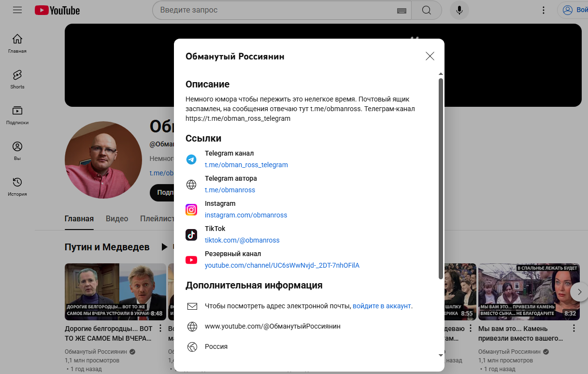Click the globe icon beside Telegram автора
Viewport: 588px width, 374px height.
(191, 185)
